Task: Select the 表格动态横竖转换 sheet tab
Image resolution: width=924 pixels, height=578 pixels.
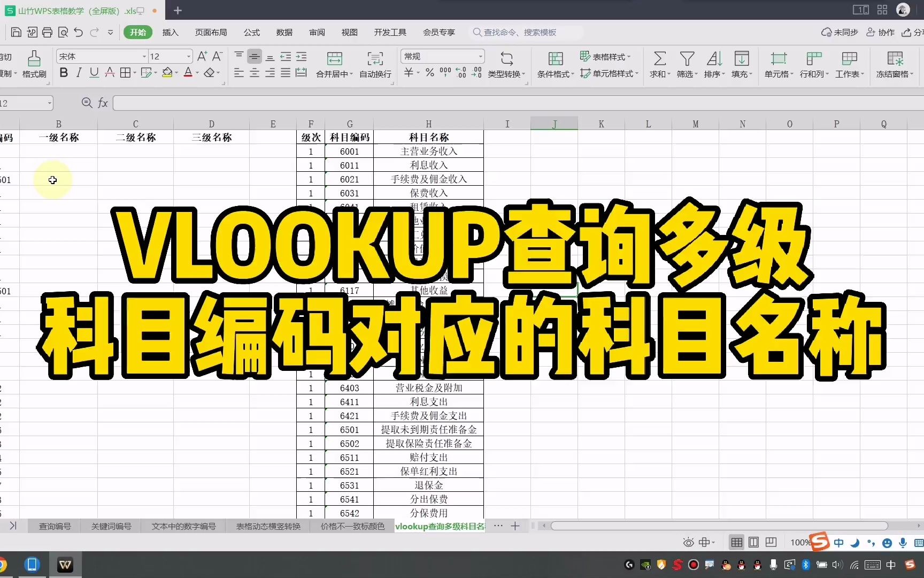Action: (268, 526)
